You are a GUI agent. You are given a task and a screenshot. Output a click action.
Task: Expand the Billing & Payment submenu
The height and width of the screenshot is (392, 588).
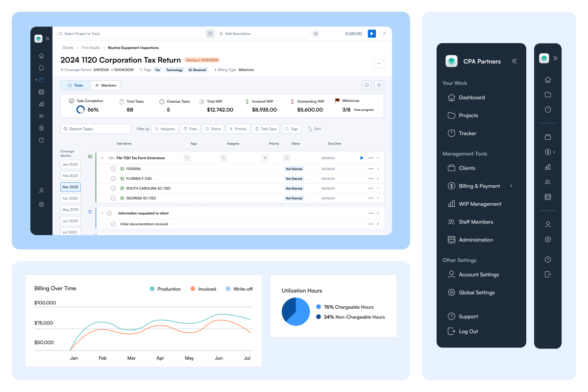click(x=511, y=186)
